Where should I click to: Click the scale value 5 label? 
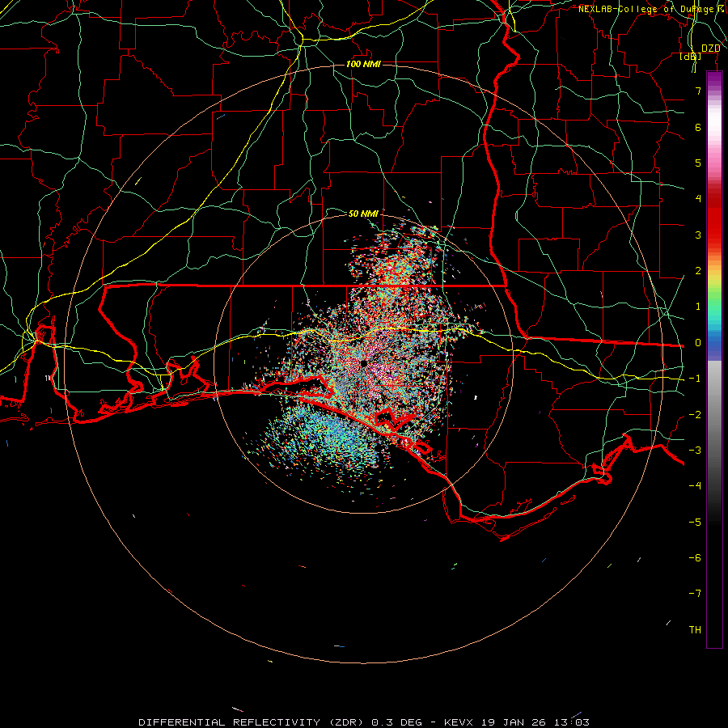698,163
